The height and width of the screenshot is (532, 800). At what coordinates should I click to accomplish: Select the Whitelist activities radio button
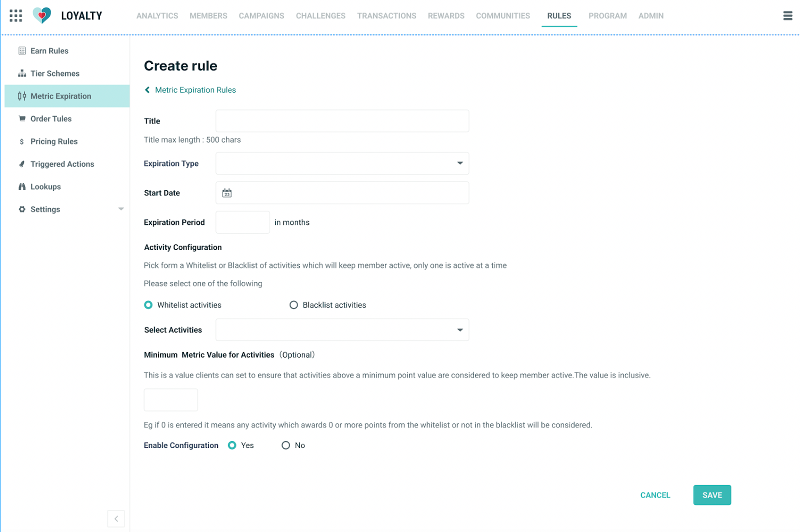tap(148, 305)
